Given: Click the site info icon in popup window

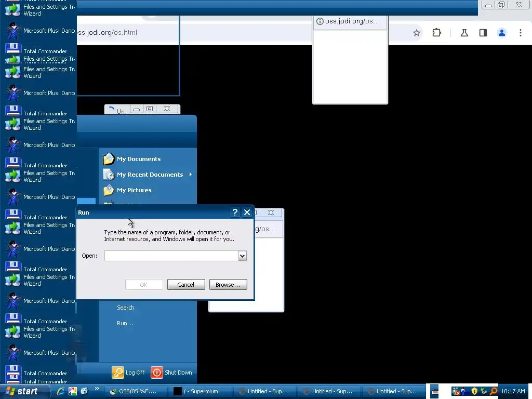Looking at the screenshot, I should click(x=320, y=21).
